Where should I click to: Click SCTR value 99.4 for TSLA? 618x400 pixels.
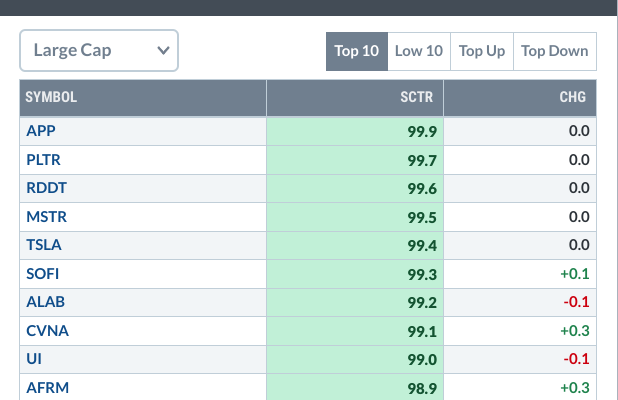click(x=422, y=246)
